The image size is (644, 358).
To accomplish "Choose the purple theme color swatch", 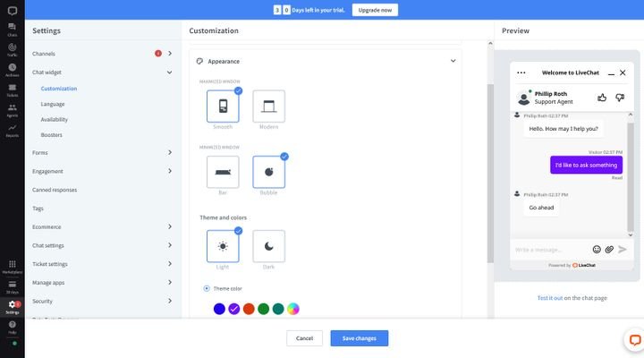I will (x=234, y=309).
